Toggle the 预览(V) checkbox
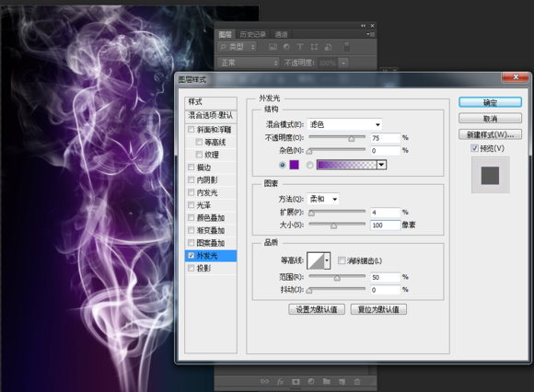Screen dimensions: 534x392 coord(474,148)
